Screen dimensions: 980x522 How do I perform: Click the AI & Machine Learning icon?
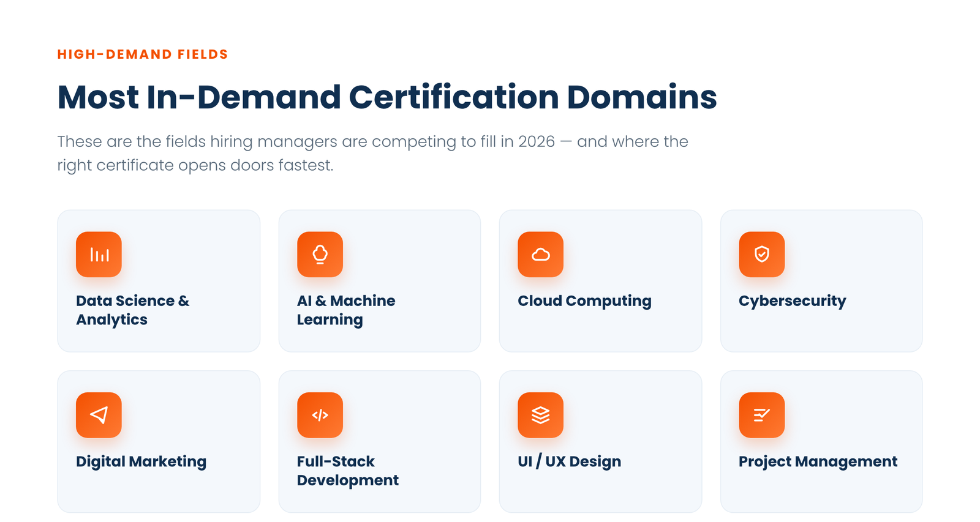[320, 255]
